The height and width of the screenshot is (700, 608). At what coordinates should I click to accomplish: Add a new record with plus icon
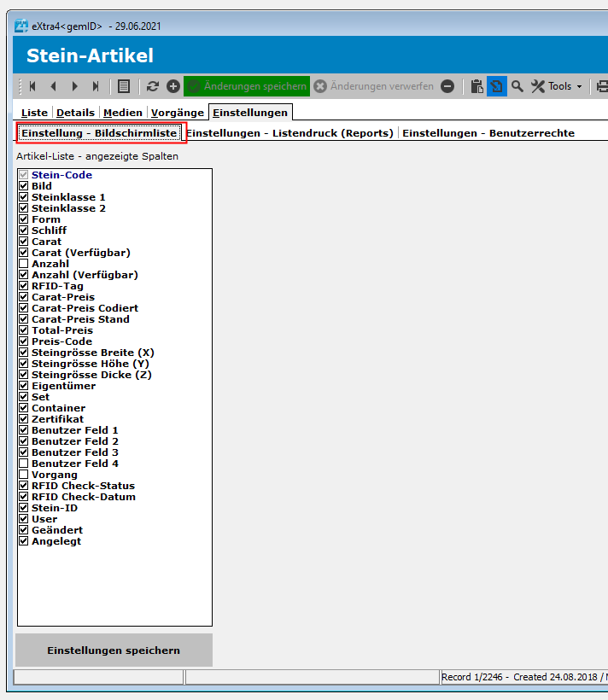[173, 86]
